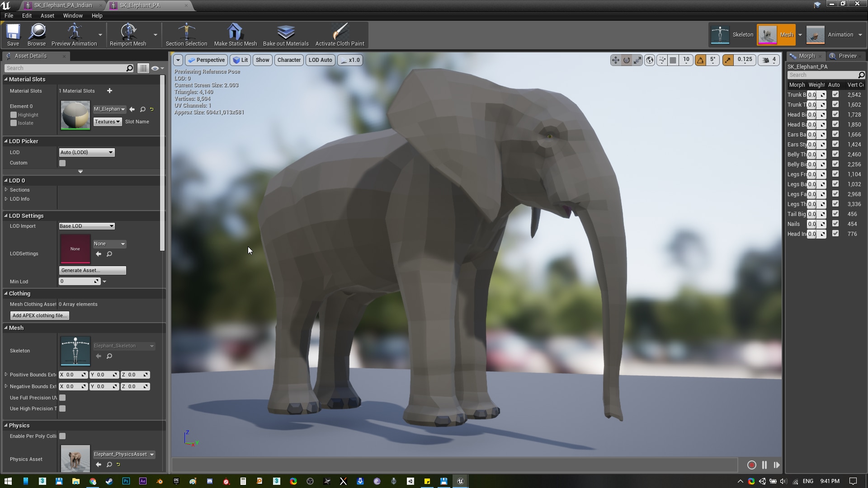Open the Help menu
The image size is (868, 488).
point(97,15)
